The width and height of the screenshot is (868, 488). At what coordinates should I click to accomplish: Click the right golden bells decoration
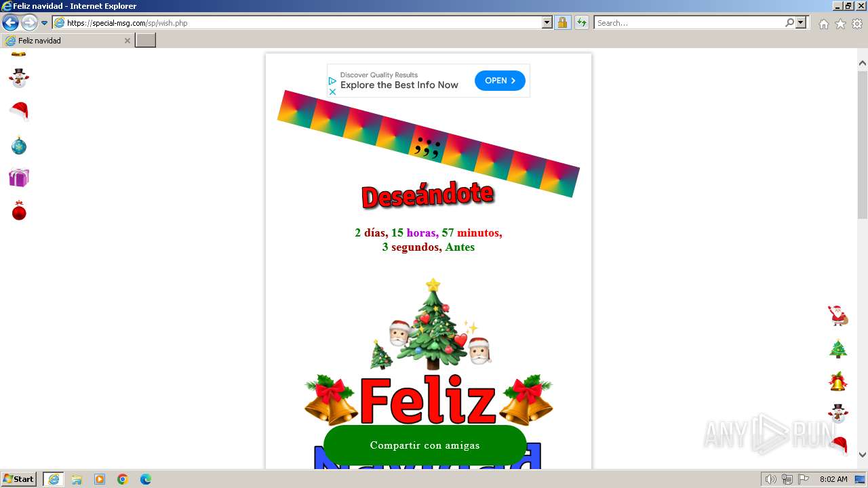point(526,400)
